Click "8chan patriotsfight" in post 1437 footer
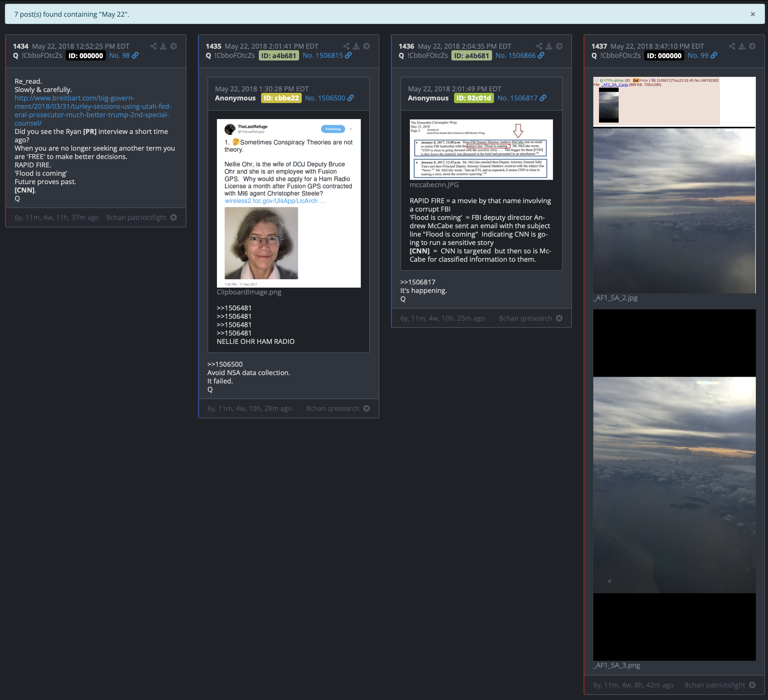 click(x=715, y=685)
